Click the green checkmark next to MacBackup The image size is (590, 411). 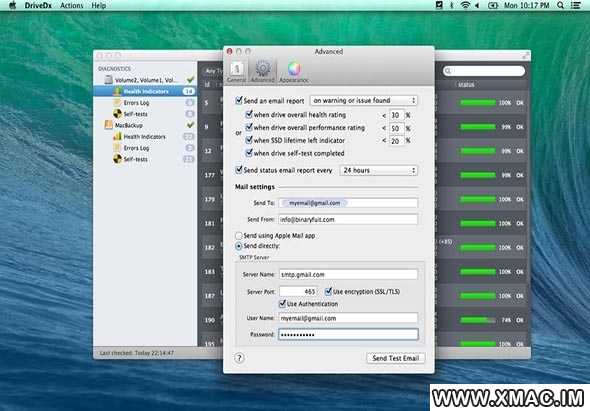[x=190, y=124]
